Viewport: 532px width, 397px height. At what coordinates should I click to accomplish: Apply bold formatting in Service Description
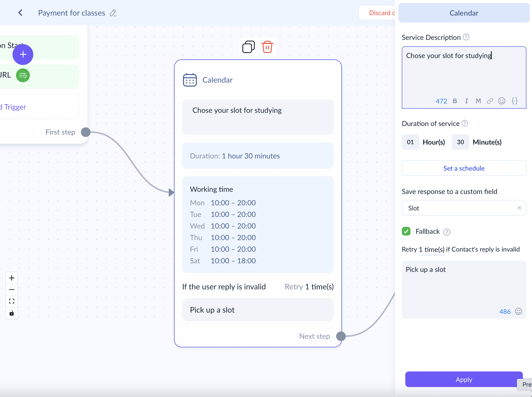[x=455, y=101]
